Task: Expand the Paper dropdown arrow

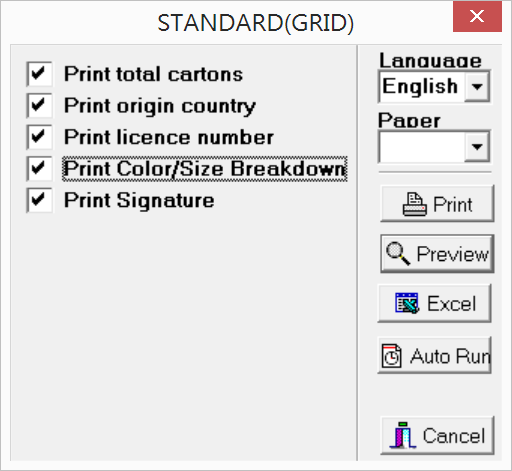Action: [477, 147]
